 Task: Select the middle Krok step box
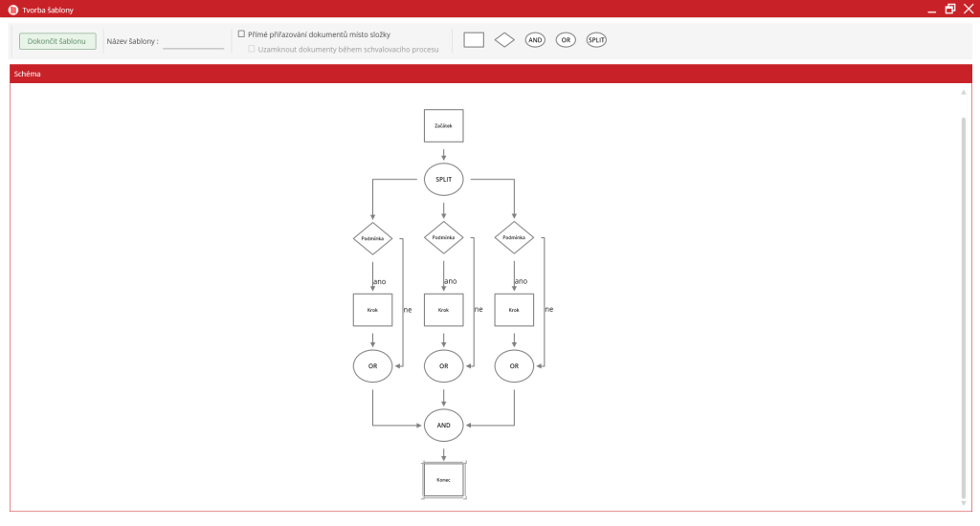[443, 310]
